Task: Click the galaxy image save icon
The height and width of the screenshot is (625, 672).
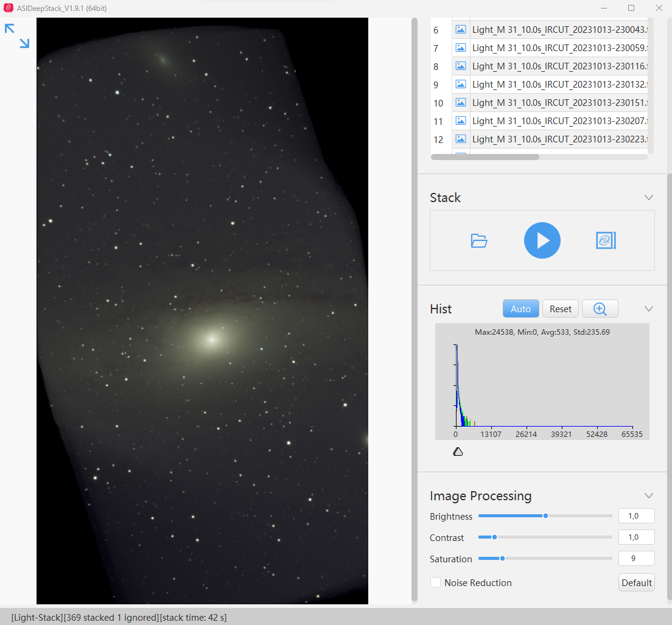Action: (606, 240)
